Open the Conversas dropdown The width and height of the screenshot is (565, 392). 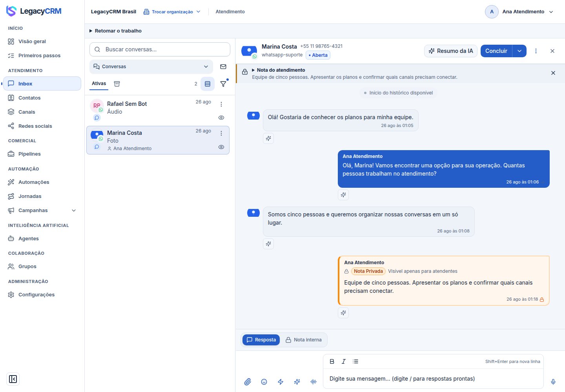151,67
